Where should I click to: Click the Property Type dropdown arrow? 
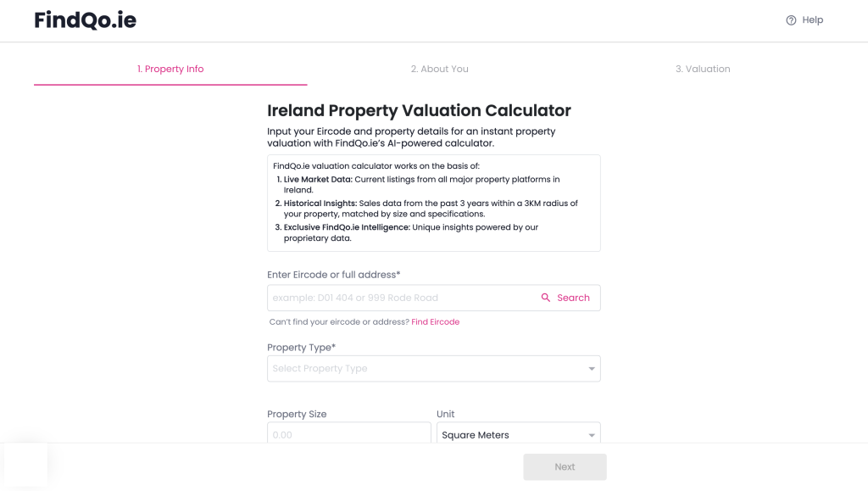[591, 369]
